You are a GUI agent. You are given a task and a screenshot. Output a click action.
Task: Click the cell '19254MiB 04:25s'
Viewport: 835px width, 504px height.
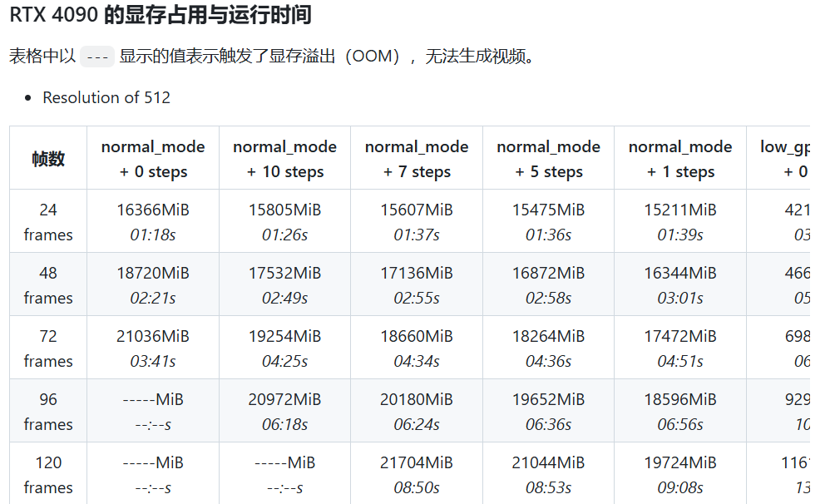point(285,348)
